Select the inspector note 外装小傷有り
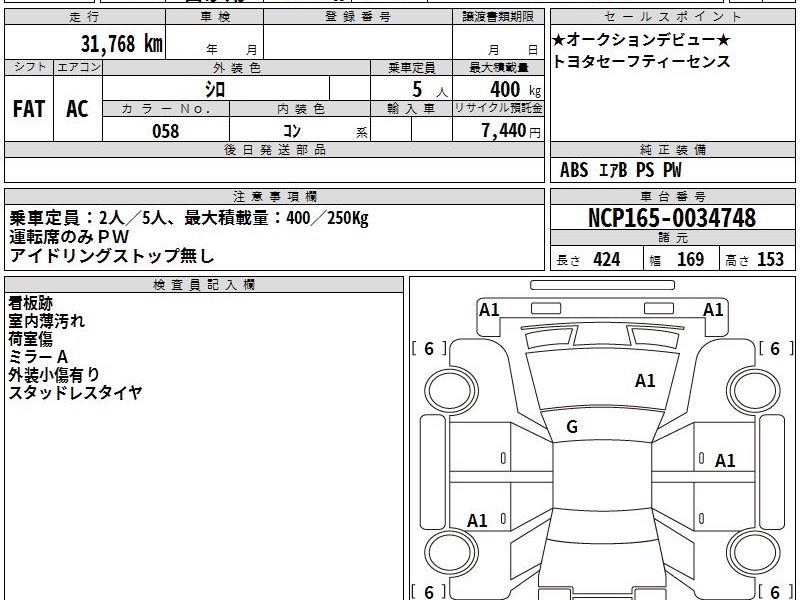 click(x=54, y=374)
